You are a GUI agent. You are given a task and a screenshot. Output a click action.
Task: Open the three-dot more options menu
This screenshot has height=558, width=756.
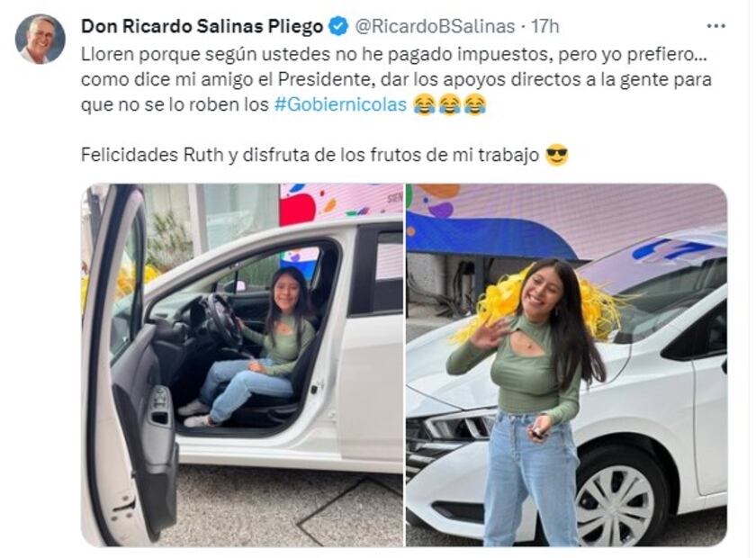coord(715,26)
